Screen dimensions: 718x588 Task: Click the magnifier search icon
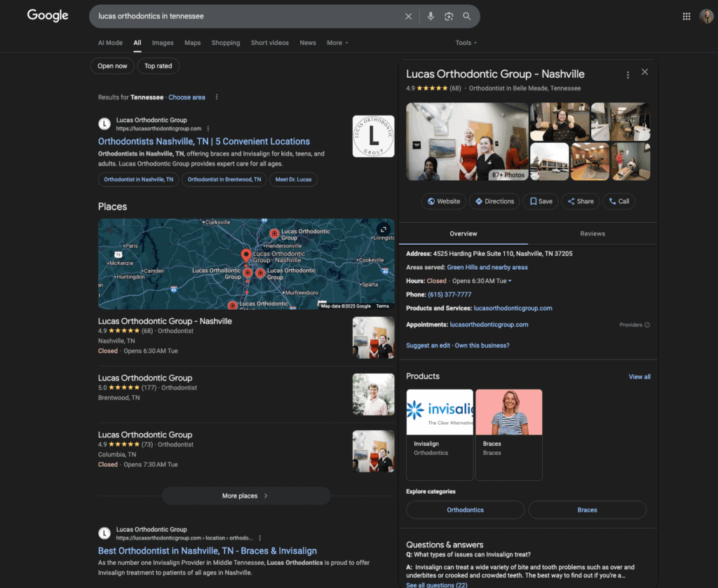[x=466, y=17]
